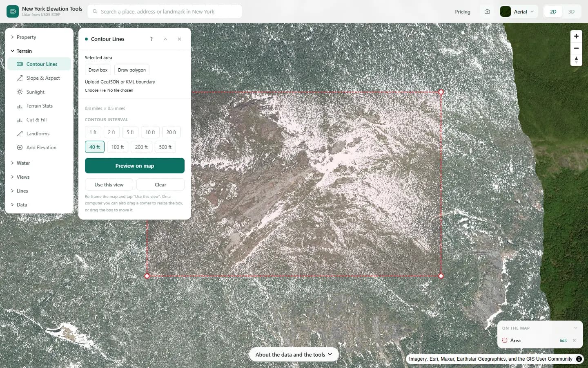
Task: Set contour interval to 100 ft
Action: point(118,147)
